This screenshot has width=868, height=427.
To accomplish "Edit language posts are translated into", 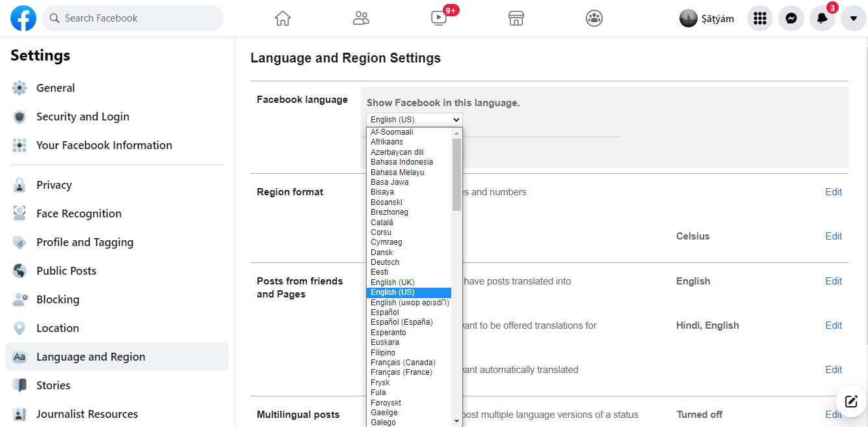I will (x=834, y=281).
